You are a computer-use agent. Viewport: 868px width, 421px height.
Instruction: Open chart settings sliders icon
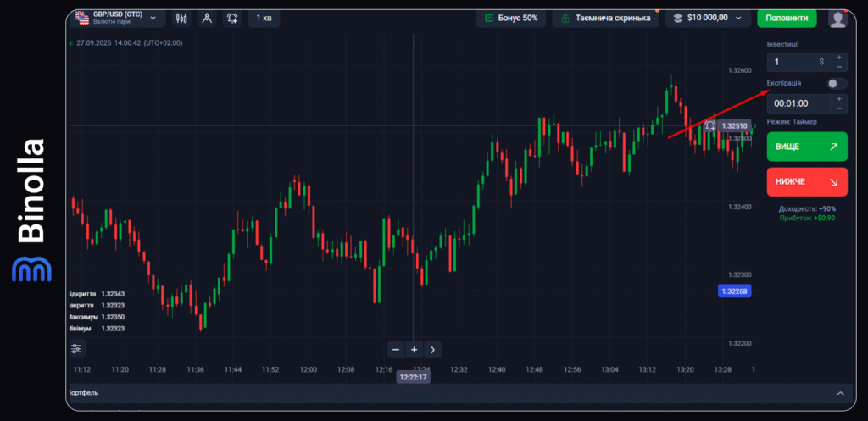(x=77, y=348)
